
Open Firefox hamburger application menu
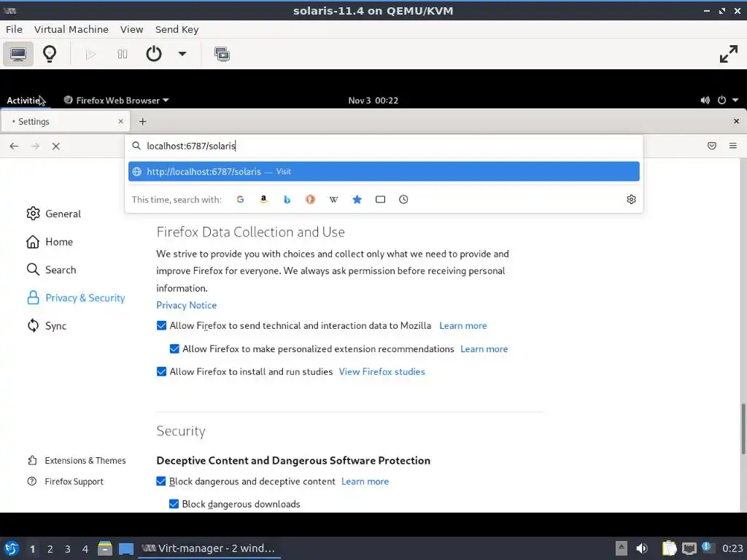pos(732,146)
